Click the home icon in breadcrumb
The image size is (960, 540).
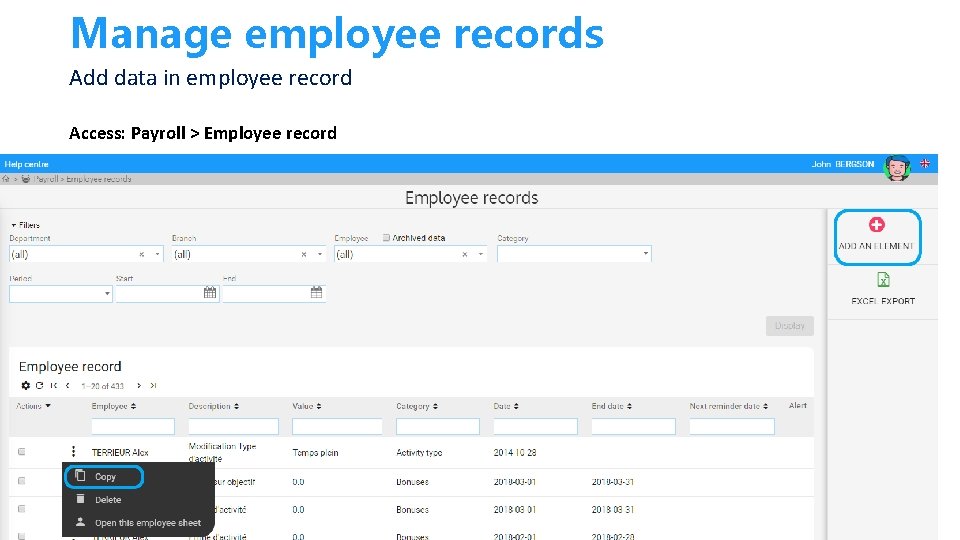coord(6,179)
